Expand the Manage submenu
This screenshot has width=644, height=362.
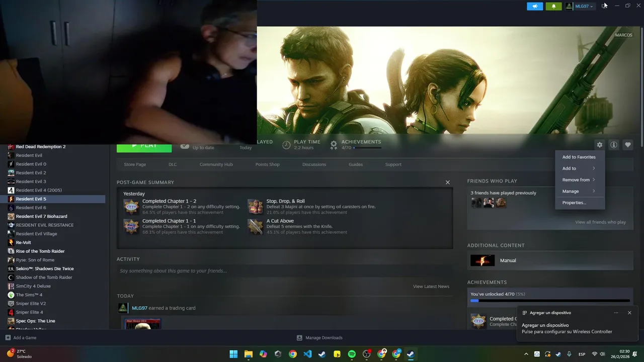[x=580, y=191]
